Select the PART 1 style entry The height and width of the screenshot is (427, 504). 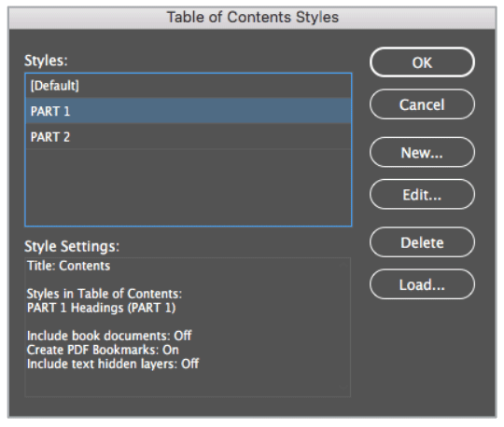pyautogui.click(x=188, y=111)
